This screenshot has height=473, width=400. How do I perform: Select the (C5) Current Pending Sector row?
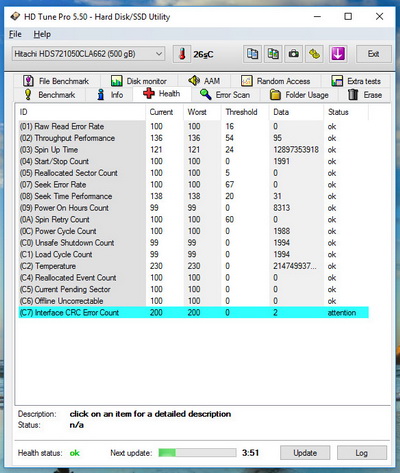pyautogui.click(x=193, y=289)
